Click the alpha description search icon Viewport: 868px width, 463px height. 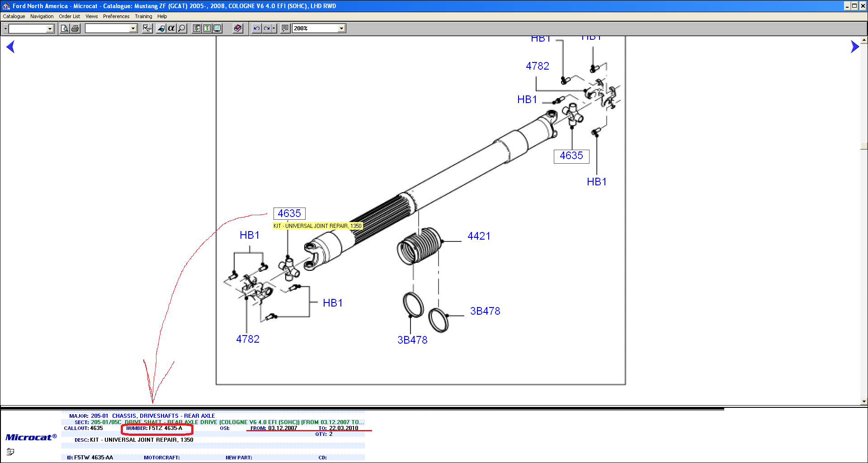tap(171, 28)
